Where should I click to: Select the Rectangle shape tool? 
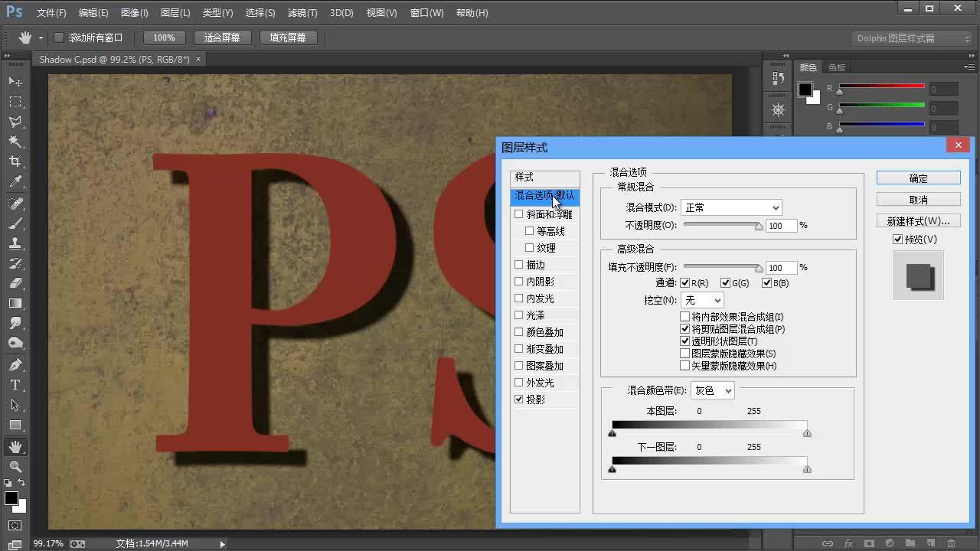15,425
